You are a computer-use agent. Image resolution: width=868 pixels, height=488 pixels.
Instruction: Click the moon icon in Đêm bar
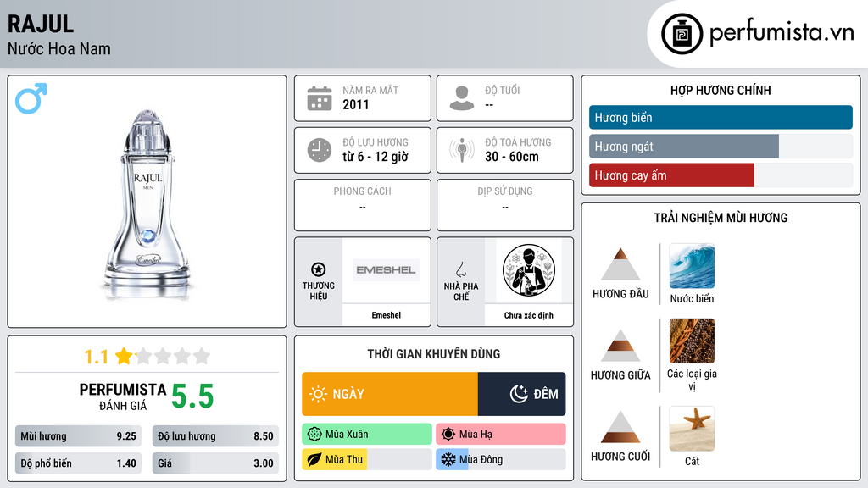519,394
